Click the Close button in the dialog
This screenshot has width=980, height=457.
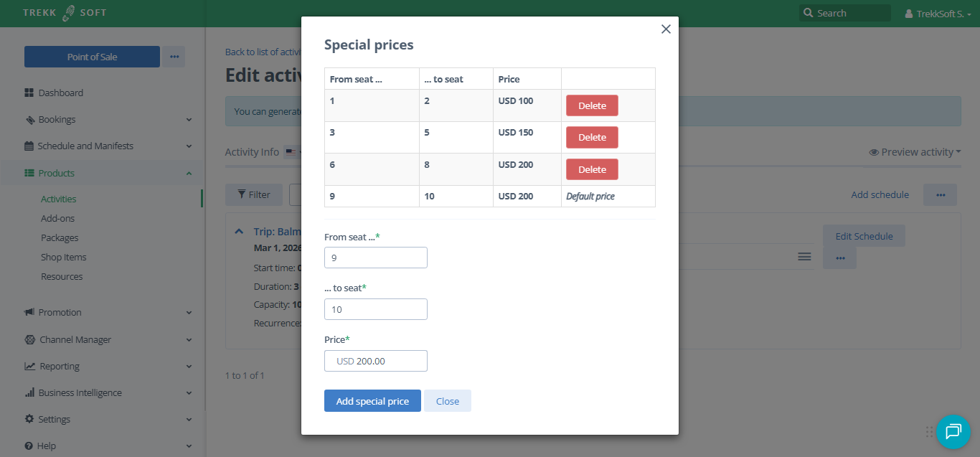(447, 401)
